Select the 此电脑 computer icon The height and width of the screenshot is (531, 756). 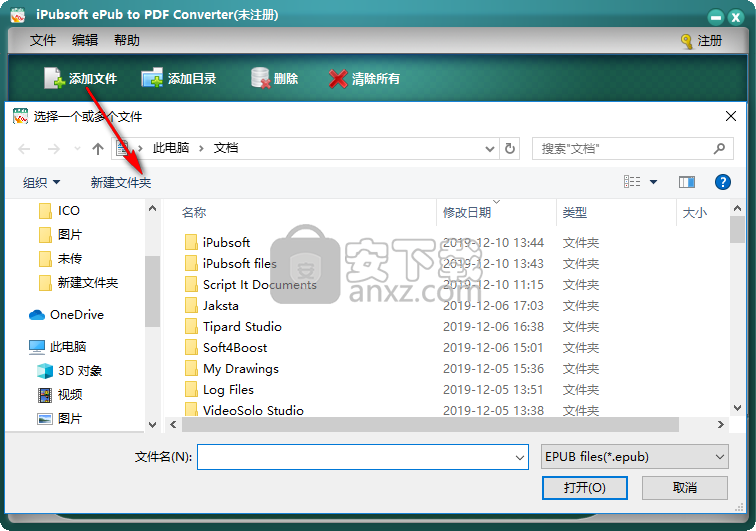pos(37,347)
